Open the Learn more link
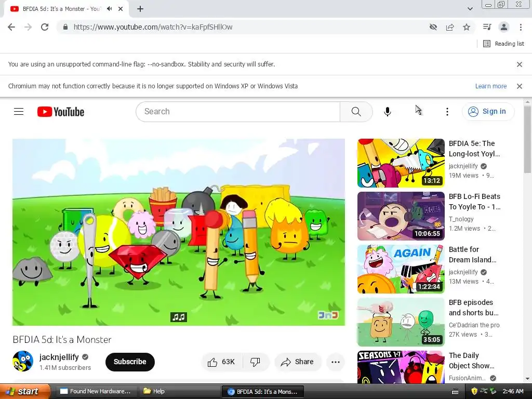The image size is (532, 399). 490,86
